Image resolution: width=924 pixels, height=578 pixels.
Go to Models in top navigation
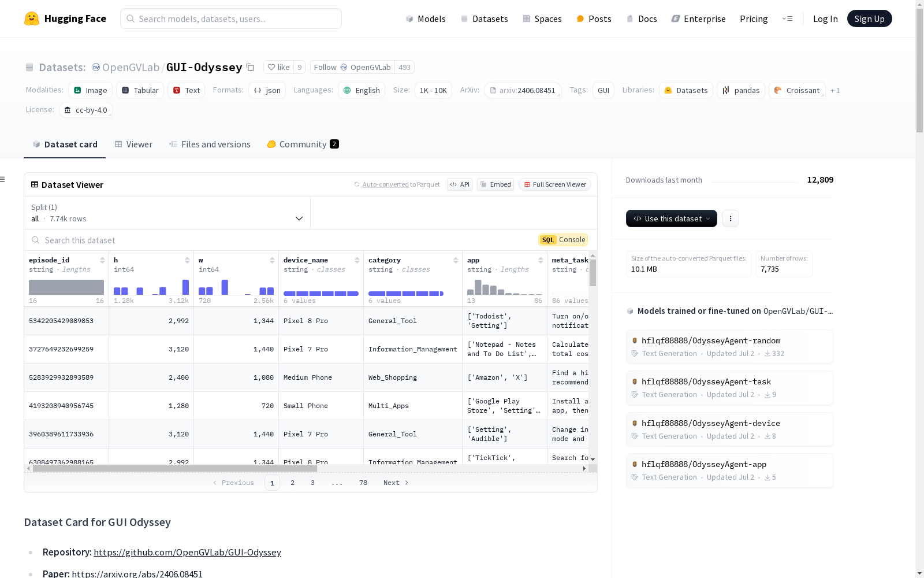[x=426, y=18]
